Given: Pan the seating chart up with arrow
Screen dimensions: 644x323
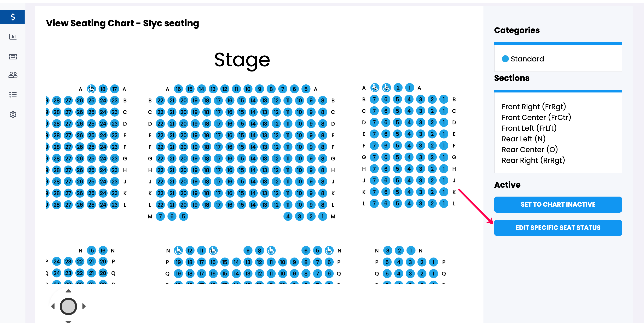Looking at the screenshot, I should pyautogui.click(x=68, y=291).
